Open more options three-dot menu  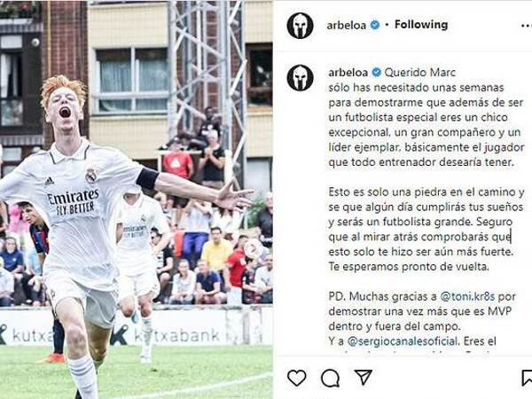(526, 26)
